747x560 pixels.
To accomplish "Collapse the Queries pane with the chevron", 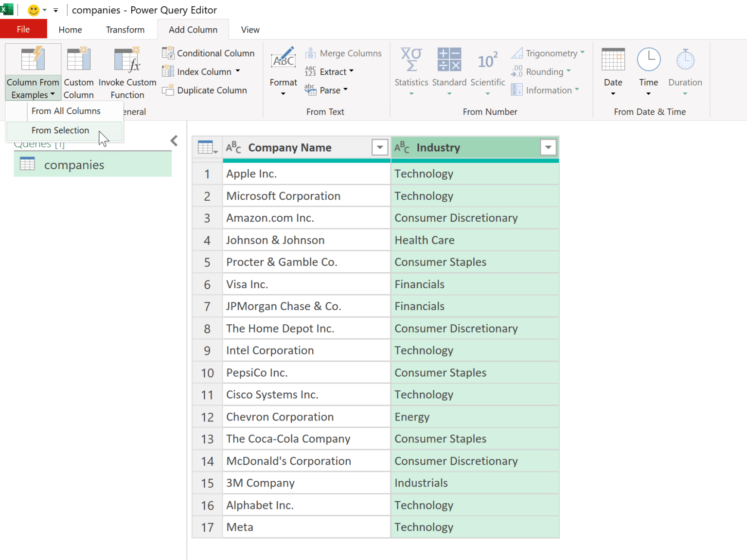I will coord(174,141).
